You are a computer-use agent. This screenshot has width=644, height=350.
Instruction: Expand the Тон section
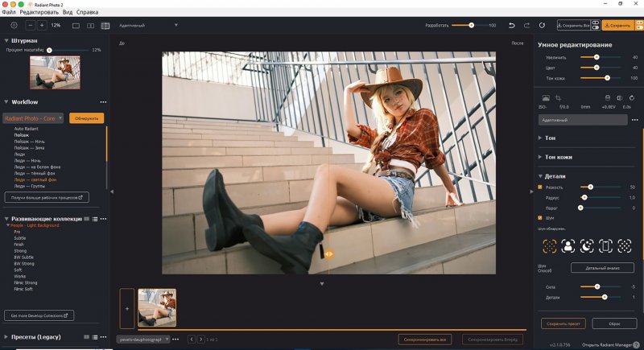click(540, 138)
